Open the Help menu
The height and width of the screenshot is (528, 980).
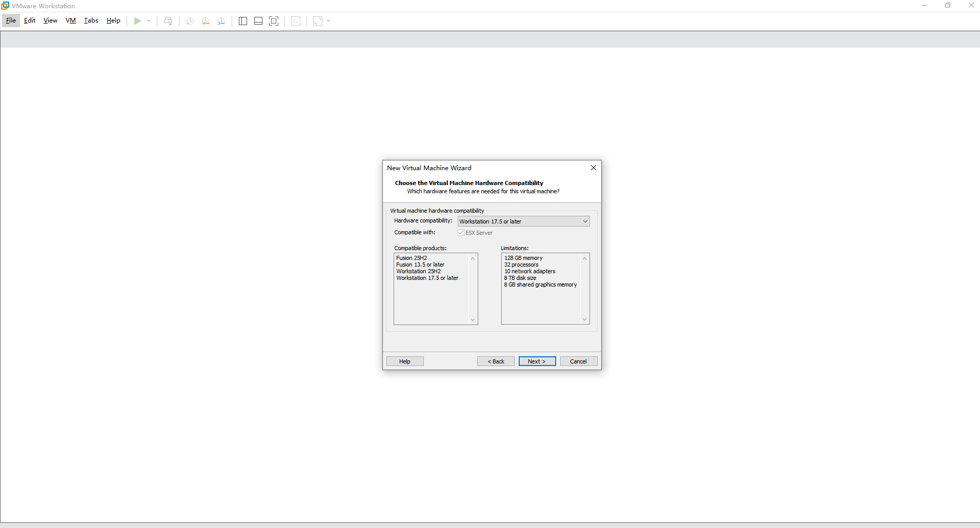(x=113, y=21)
